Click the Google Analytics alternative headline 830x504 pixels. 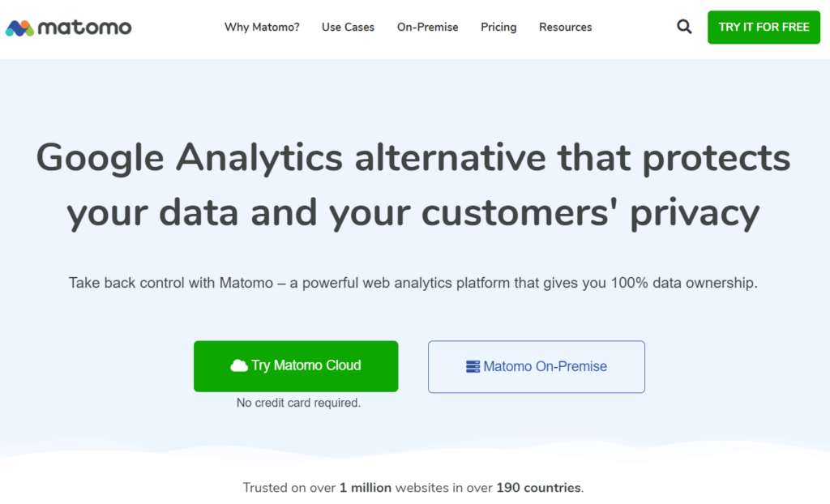tap(413, 157)
